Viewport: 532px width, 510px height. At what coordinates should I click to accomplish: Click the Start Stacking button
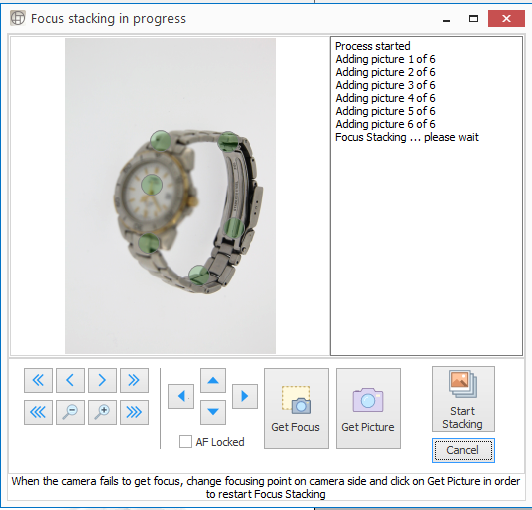pos(463,399)
